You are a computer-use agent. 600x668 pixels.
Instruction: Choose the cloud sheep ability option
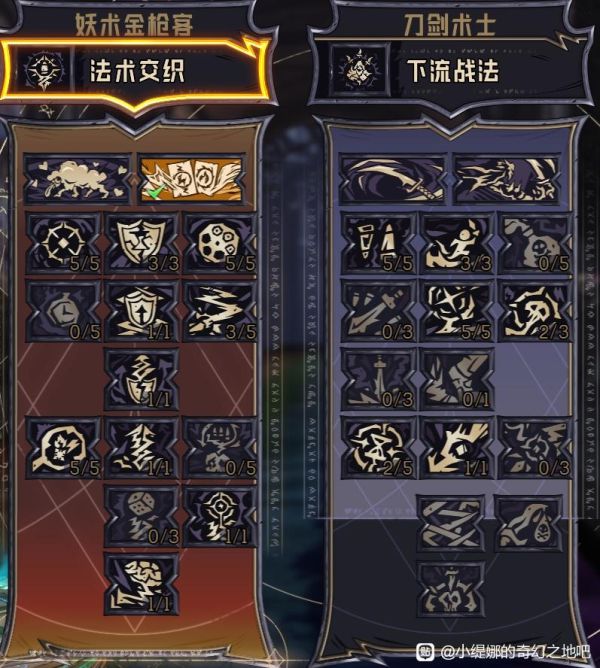pos(78,179)
